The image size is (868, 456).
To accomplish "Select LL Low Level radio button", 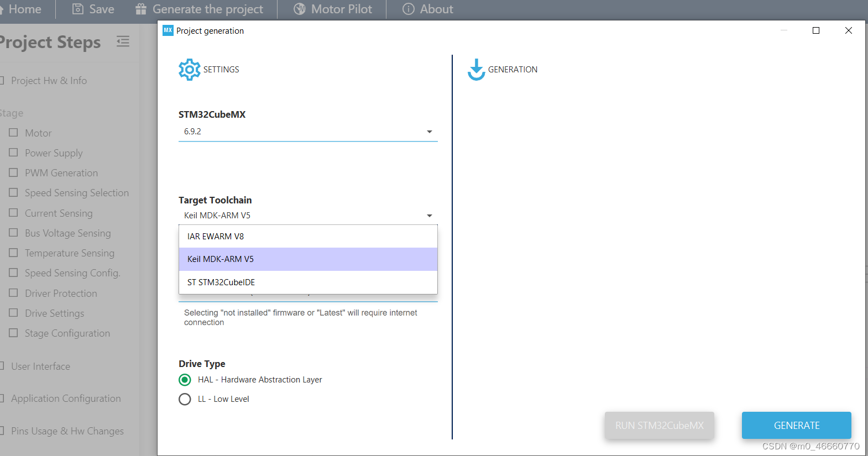I will click(x=185, y=399).
